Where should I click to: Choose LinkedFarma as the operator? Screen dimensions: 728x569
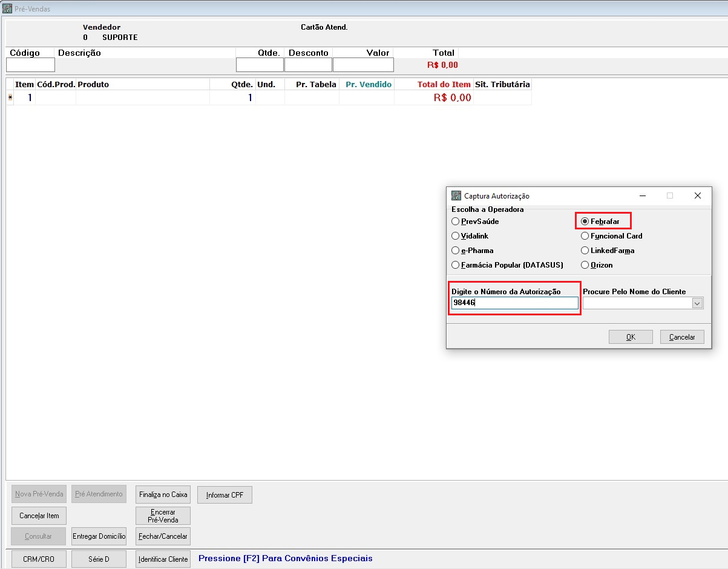tap(585, 251)
